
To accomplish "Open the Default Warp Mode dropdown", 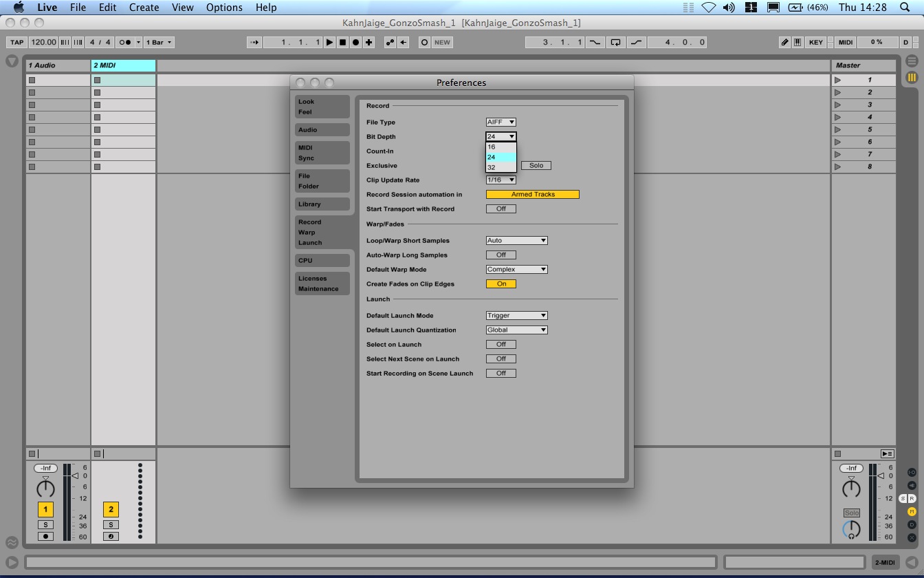I will tap(516, 269).
